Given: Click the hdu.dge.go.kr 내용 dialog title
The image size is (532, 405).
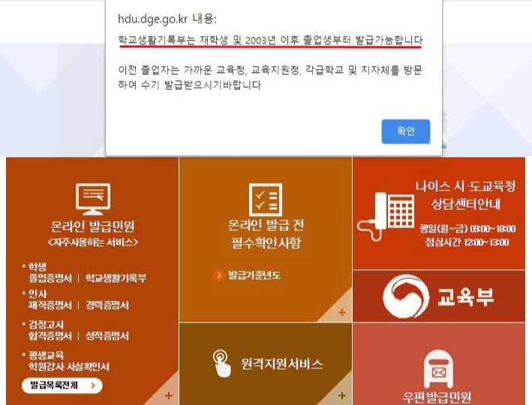Looking at the screenshot, I should 167,19.
